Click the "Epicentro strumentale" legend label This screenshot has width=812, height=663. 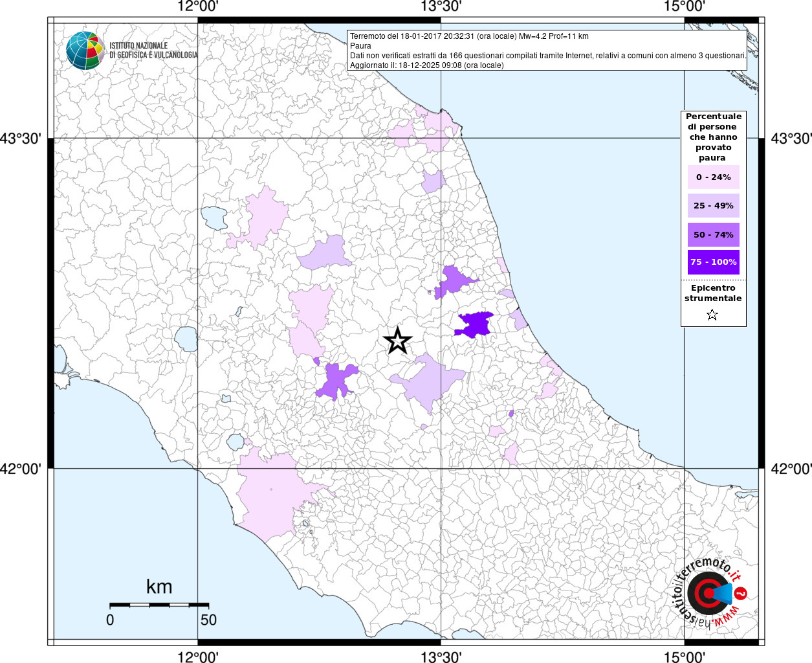pos(713,293)
